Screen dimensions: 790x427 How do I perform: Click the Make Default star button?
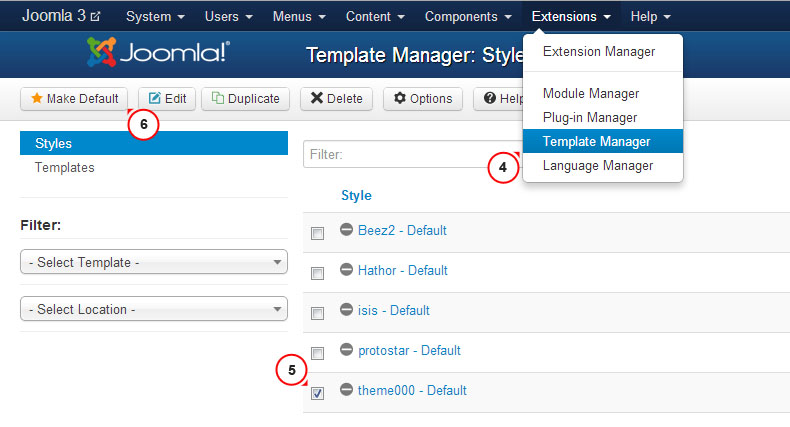coord(74,99)
